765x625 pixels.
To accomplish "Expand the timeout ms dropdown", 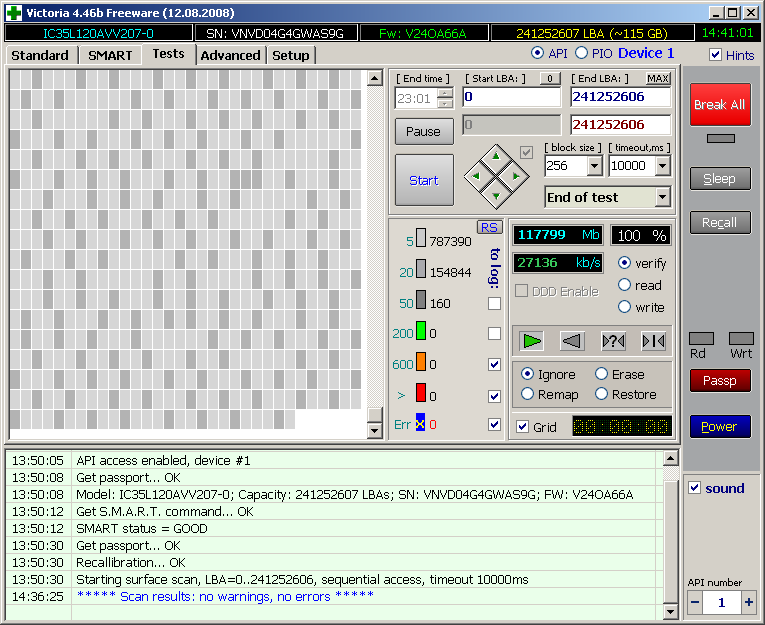I will [662, 166].
